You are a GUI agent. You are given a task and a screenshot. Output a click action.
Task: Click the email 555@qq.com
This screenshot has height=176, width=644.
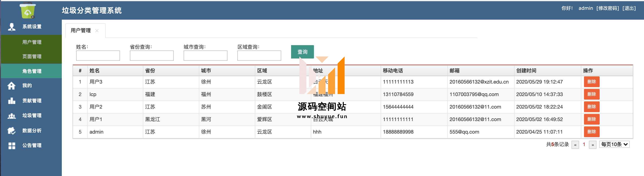tap(464, 132)
